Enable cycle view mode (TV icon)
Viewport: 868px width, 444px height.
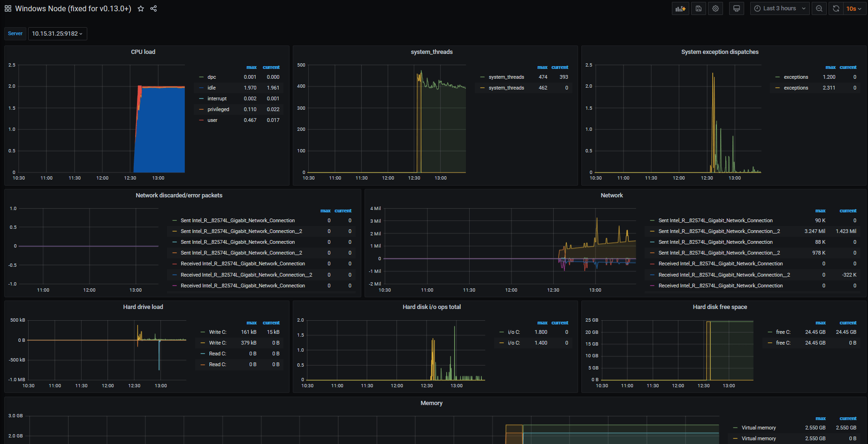pos(736,8)
